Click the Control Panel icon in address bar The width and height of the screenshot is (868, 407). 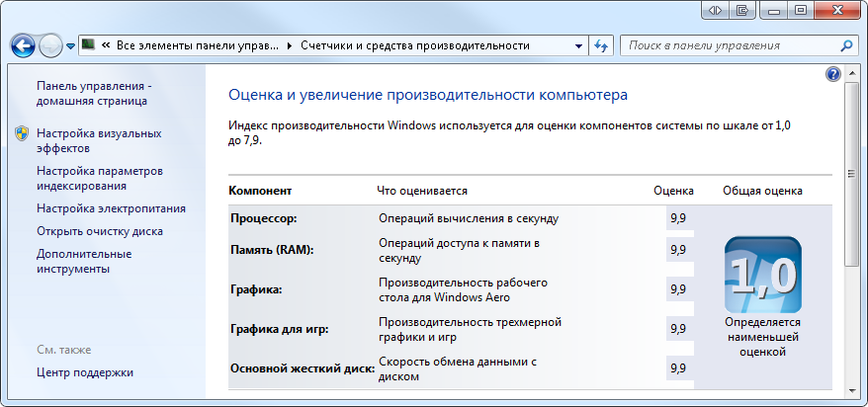[88, 44]
